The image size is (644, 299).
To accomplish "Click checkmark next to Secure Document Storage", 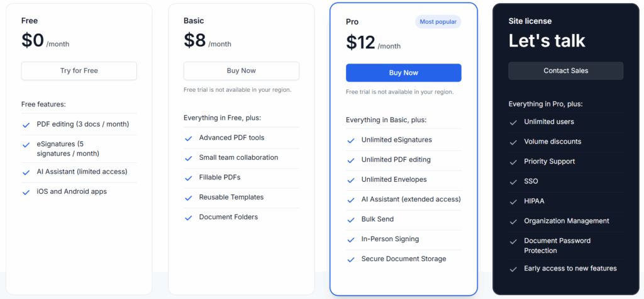I will click(350, 259).
